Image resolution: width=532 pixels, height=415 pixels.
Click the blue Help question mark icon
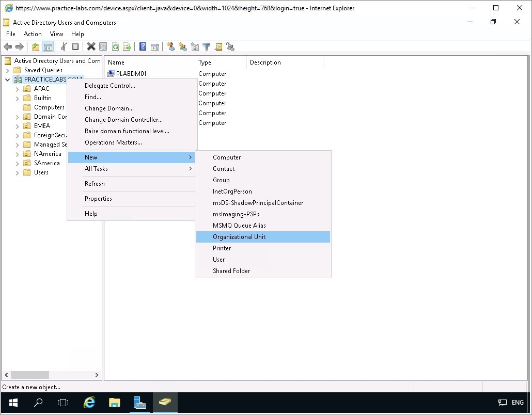point(143,47)
